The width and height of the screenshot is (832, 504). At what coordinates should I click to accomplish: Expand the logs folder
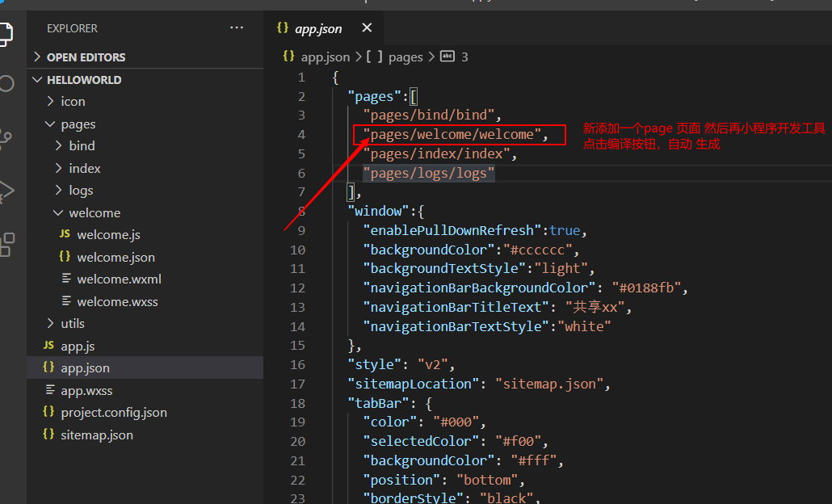pos(58,190)
